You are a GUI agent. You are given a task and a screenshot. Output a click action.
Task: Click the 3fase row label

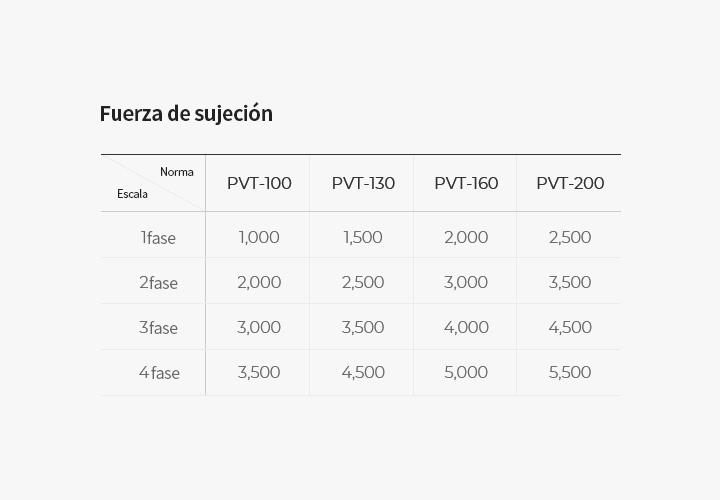coord(158,328)
